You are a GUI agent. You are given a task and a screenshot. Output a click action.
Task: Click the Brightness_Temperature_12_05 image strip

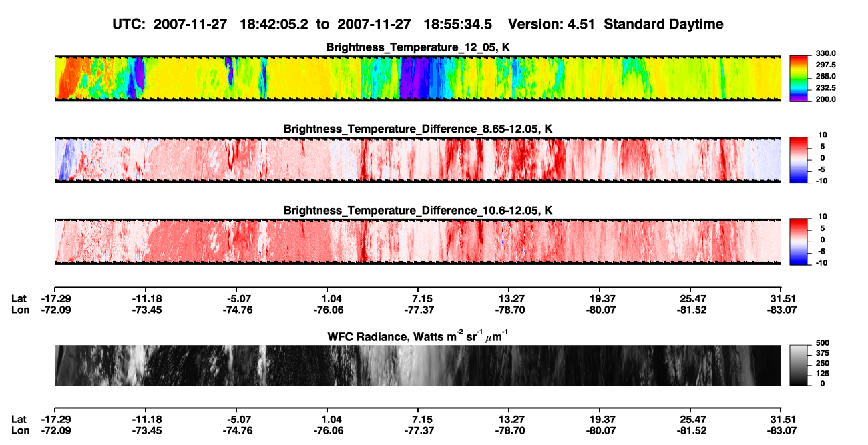(x=417, y=78)
